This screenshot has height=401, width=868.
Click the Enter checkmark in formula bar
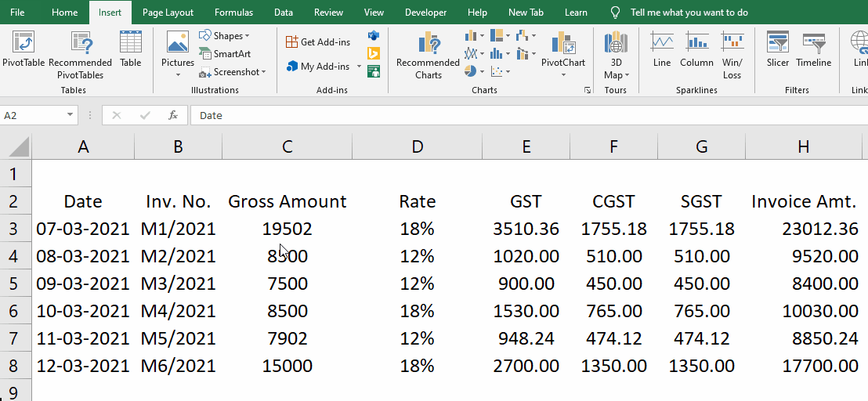coord(145,115)
